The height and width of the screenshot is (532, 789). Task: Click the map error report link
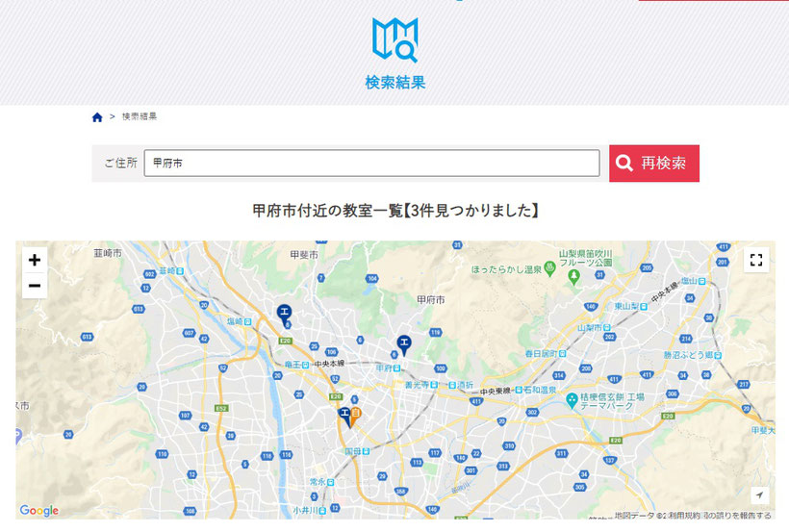pyautogui.click(x=738, y=516)
